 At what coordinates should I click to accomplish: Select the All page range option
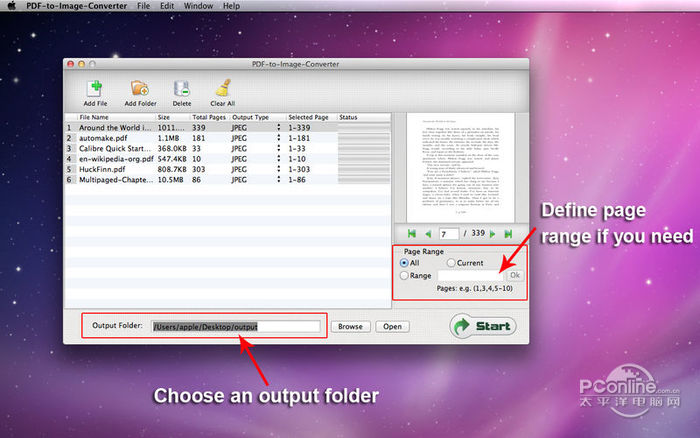(404, 263)
